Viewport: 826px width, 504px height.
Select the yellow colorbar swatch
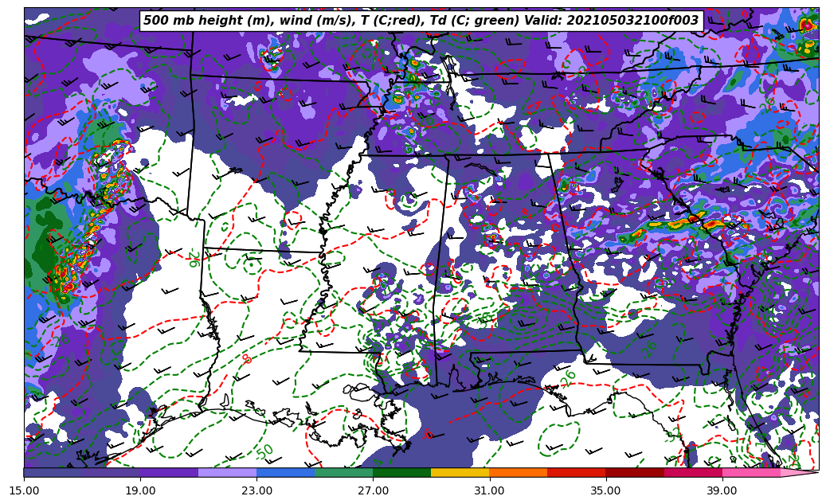pyautogui.click(x=460, y=473)
